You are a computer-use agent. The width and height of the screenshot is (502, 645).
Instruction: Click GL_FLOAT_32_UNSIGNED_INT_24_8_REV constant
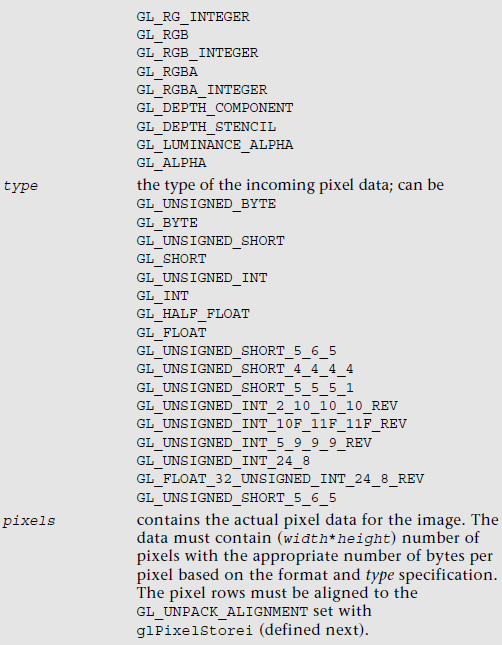pyautogui.click(x=280, y=479)
